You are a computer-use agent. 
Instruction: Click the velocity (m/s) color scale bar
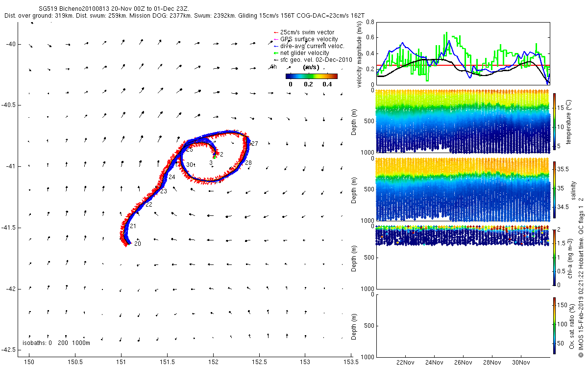tap(312, 77)
